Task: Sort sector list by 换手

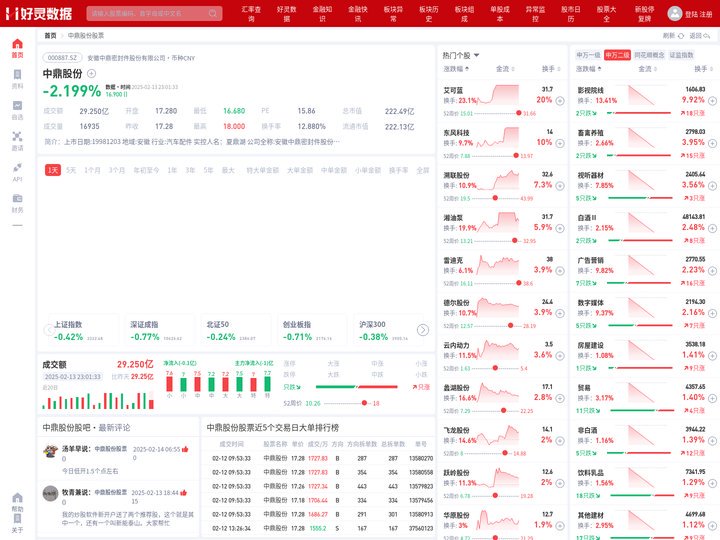Action: click(x=703, y=69)
